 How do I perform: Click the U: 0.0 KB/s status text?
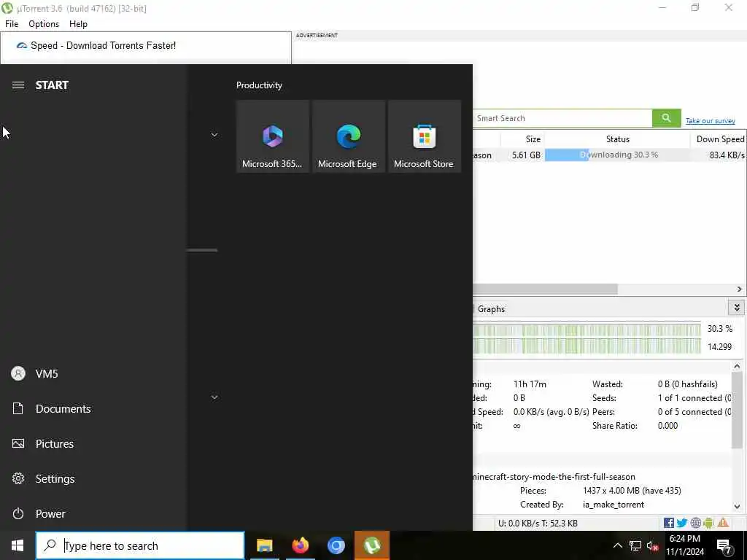(x=538, y=524)
